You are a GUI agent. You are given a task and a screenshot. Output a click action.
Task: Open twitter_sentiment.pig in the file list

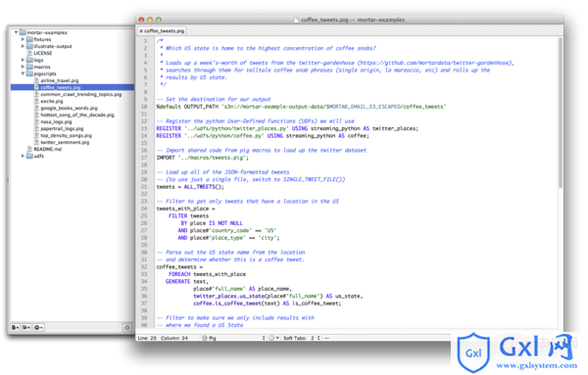(x=65, y=142)
